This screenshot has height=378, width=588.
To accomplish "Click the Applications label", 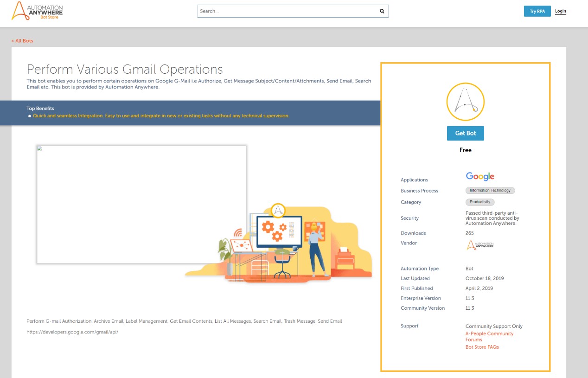I will point(414,180).
